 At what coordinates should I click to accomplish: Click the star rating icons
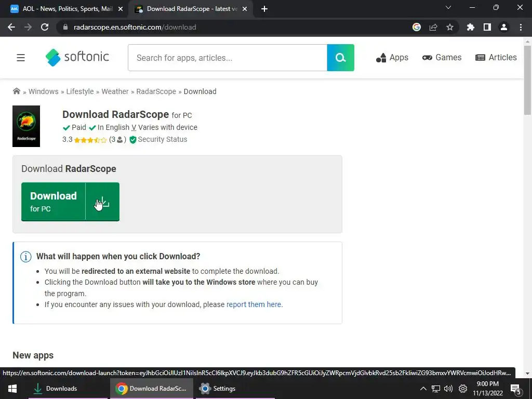pyautogui.click(x=90, y=140)
